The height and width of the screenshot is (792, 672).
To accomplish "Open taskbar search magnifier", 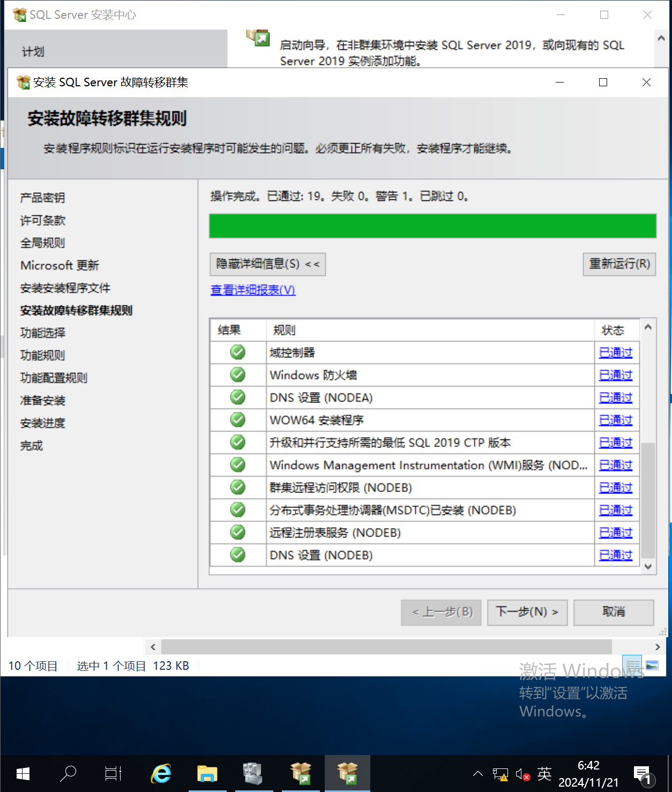I will point(68,773).
